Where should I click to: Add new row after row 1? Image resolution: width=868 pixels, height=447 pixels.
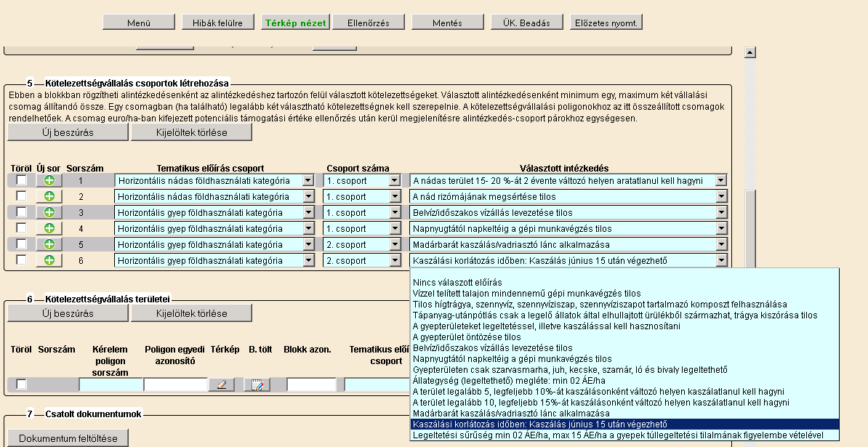[x=49, y=180]
